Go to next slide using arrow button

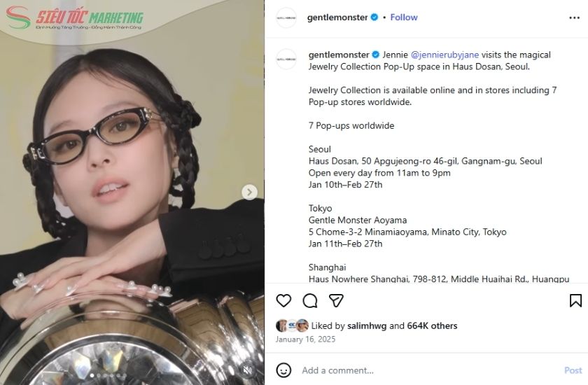coord(249,192)
